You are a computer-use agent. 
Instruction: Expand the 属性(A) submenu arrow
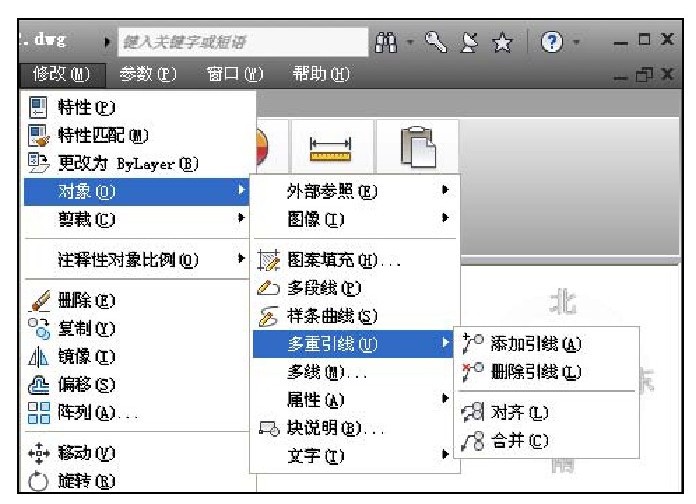[445, 398]
